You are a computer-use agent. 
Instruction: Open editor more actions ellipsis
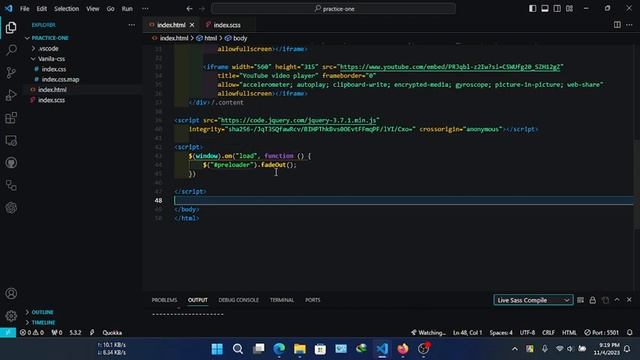(629, 25)
